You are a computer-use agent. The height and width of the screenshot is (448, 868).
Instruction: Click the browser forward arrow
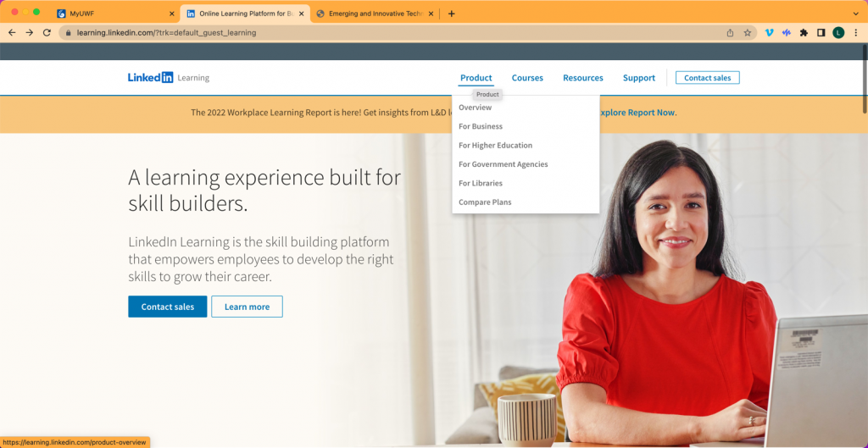coord(30,33)
